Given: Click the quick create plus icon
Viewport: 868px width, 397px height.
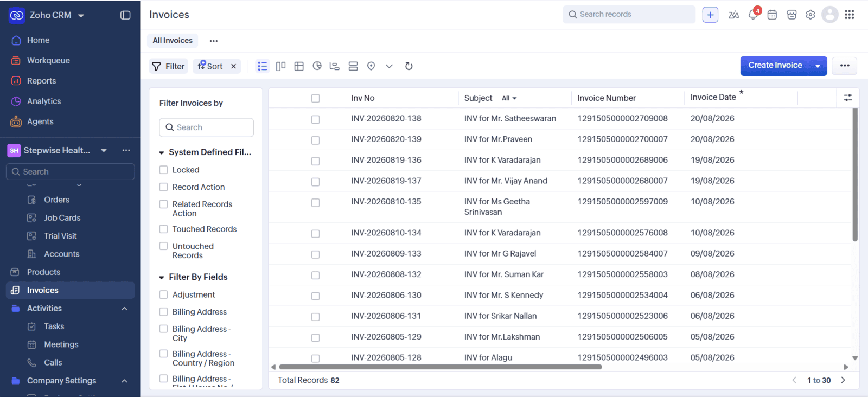Looking at the screenshot, I should coord(710,15).
